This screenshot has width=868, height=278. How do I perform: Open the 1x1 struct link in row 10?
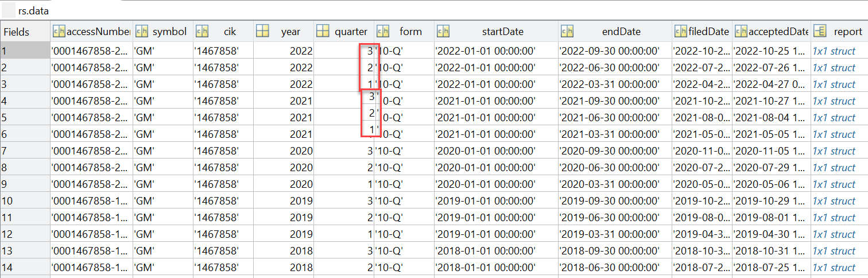coord(834,200)
